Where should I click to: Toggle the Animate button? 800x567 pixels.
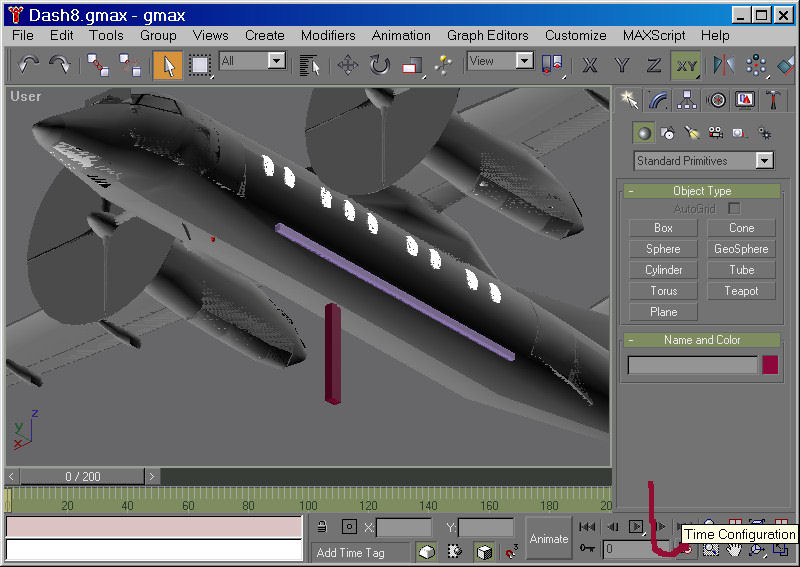click(549, 539)
